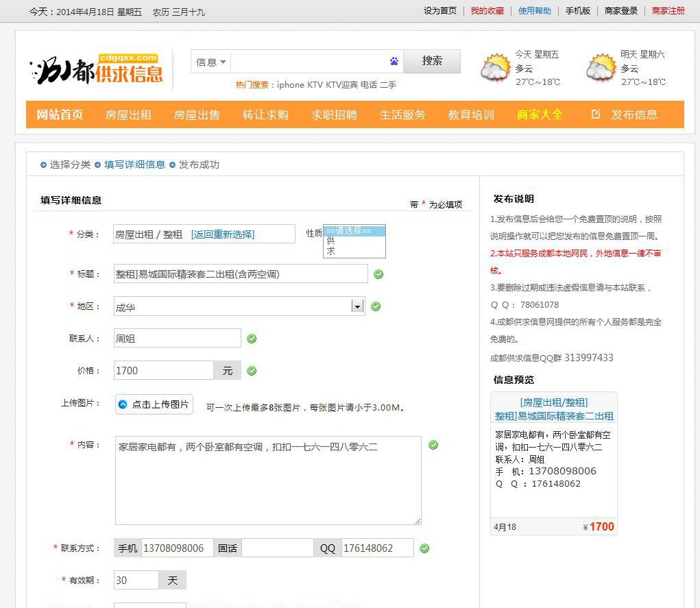Expand the 地区 dropdown arrow
This screenshot has height=608, width=700.
(x=357, y=306)
